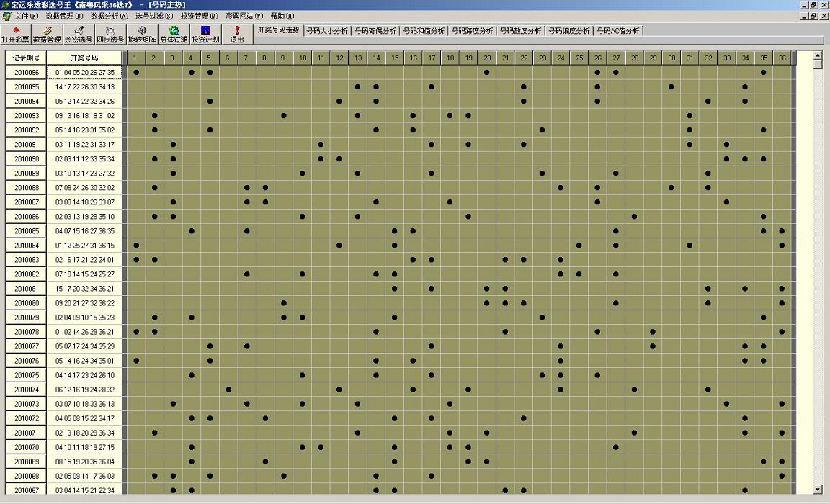830x504 pixels.
Task: Click the number 36 column header
Action: pyautogui.click(x=782, y=58)
